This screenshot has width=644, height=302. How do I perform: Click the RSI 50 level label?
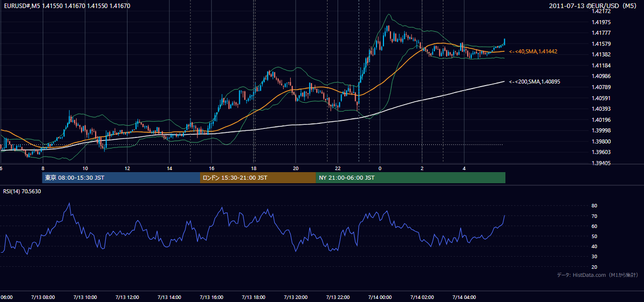click(594, 236)
